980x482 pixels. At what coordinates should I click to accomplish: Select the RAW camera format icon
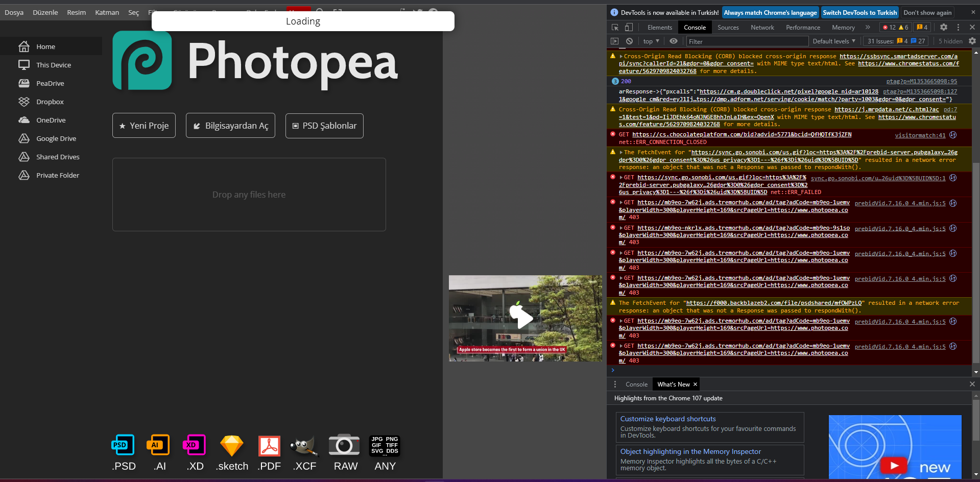tap(344, 445)
